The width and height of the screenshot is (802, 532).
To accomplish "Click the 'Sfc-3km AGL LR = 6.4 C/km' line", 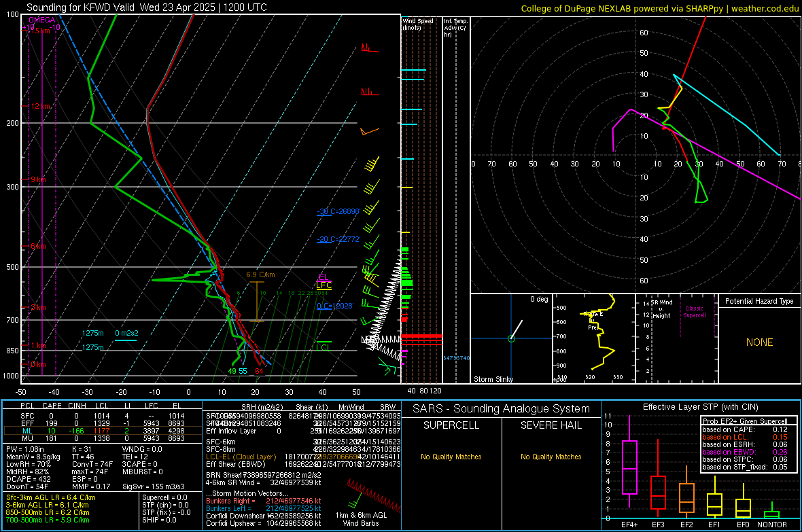I will [x=51, y=497].
